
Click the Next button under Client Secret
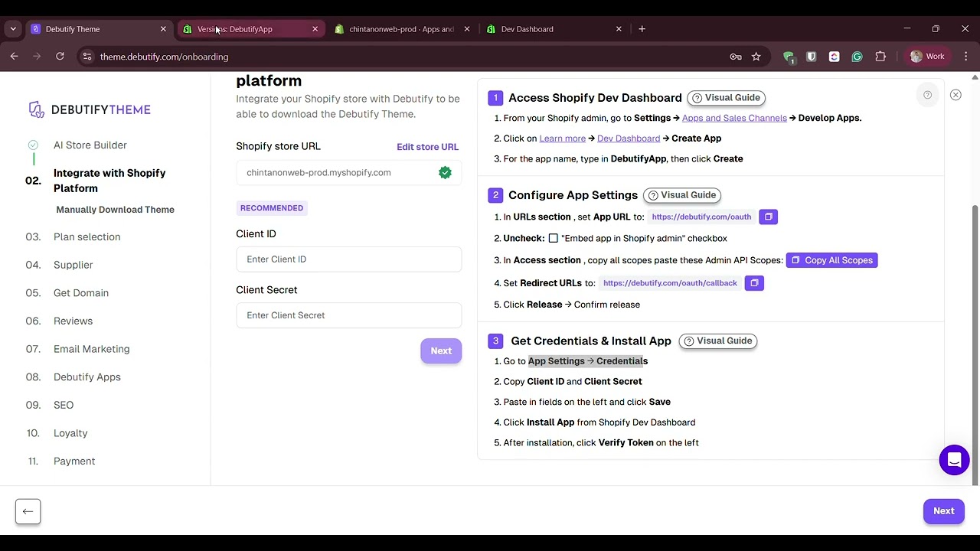441,350
